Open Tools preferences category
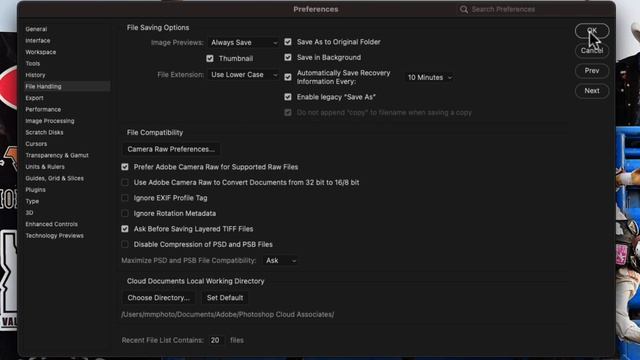This screenshot has width=640, height=360. [33, 63]
